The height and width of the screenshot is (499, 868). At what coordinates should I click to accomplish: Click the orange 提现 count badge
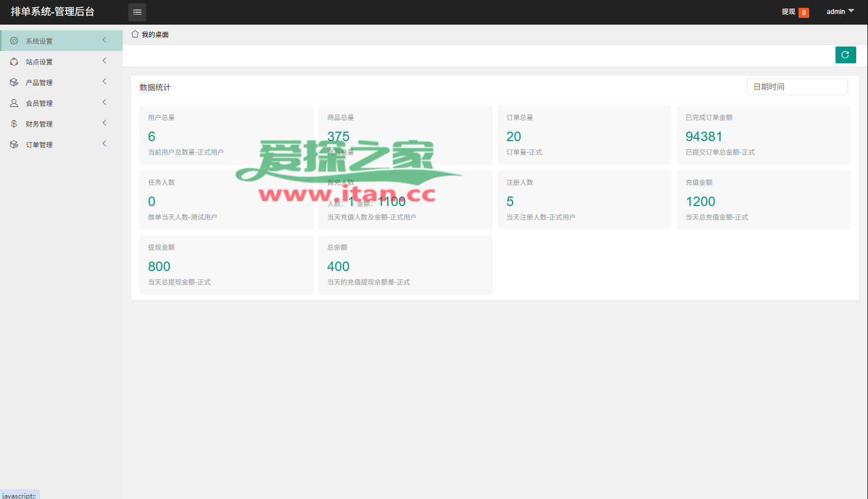[804, 12]
